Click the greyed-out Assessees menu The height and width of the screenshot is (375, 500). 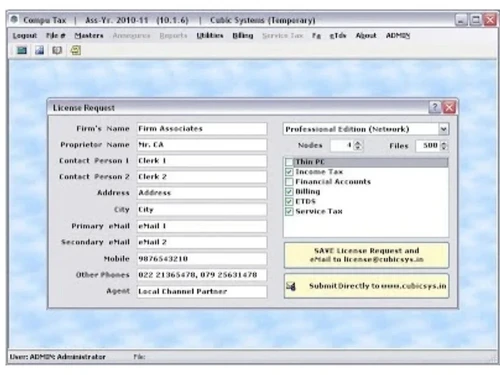point(131,35)
